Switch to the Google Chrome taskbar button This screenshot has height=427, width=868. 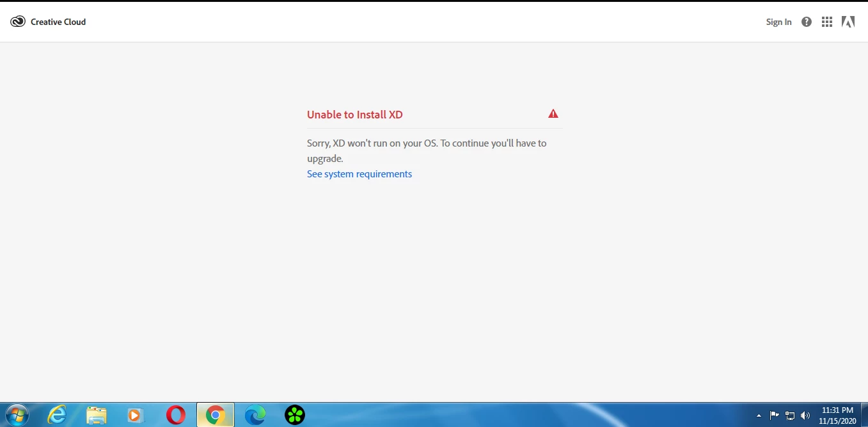click(216, 415)
